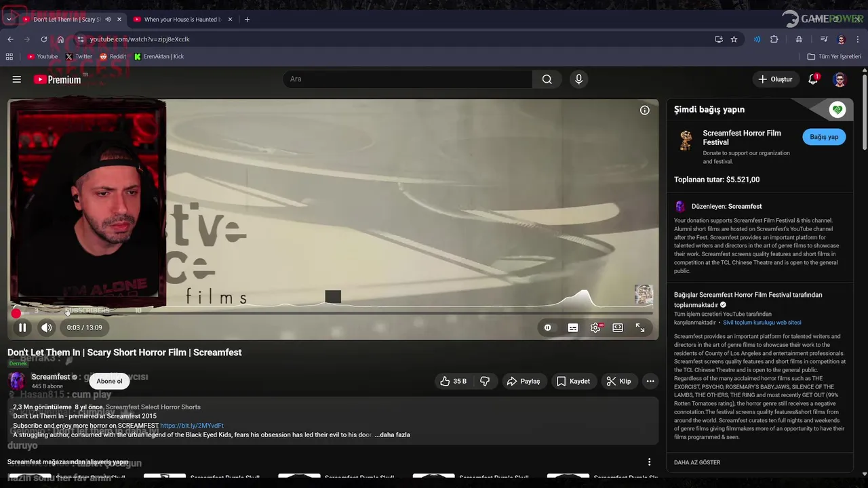Turn off the video autoplay switch
868x488 pixels.
click(548, 328)
